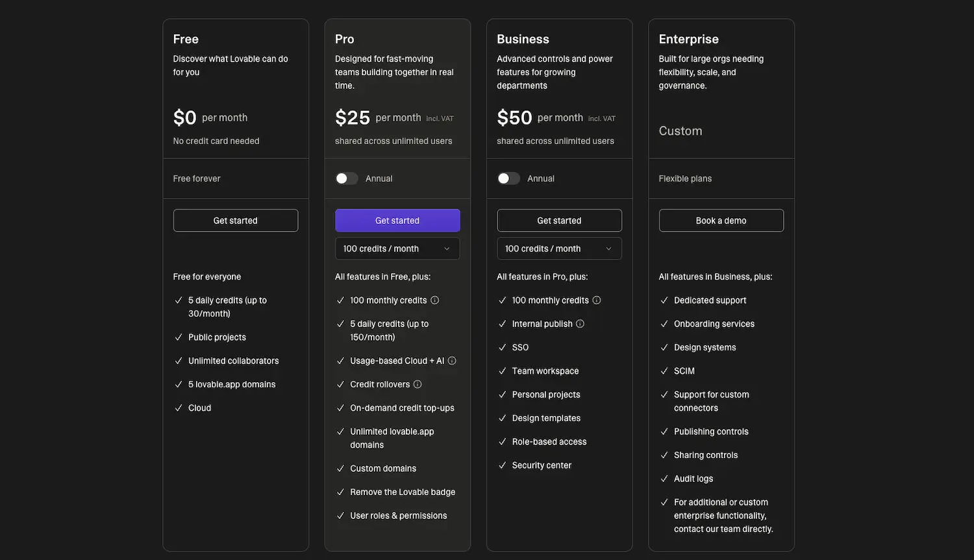Open info icon beside Internal publish

click(580, 323)
